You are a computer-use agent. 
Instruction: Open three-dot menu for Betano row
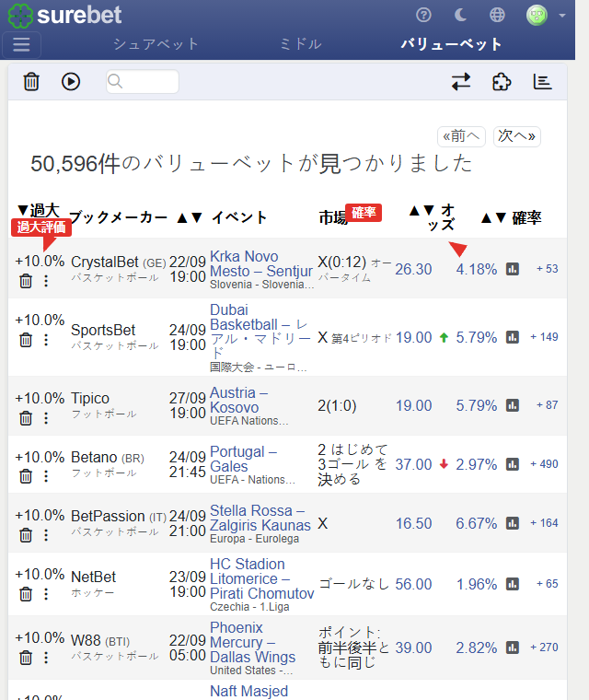tap(46, 476)
